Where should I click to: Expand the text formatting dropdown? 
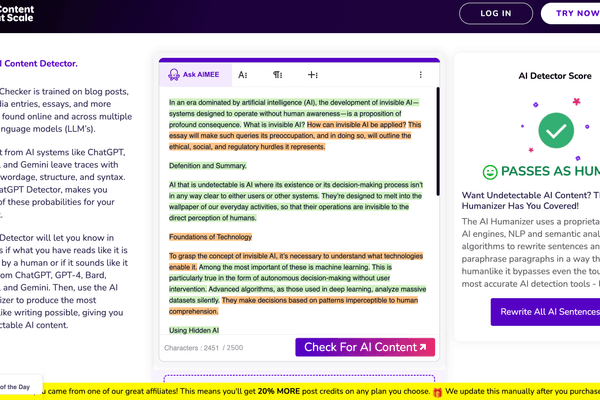point(242,74)
